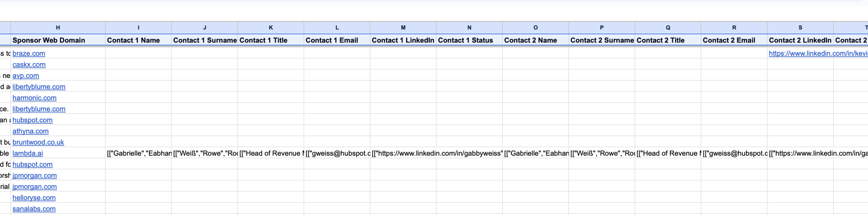This screenshot has width=868, height=215.
Task: Select column K header
Action: pos(271,27)
